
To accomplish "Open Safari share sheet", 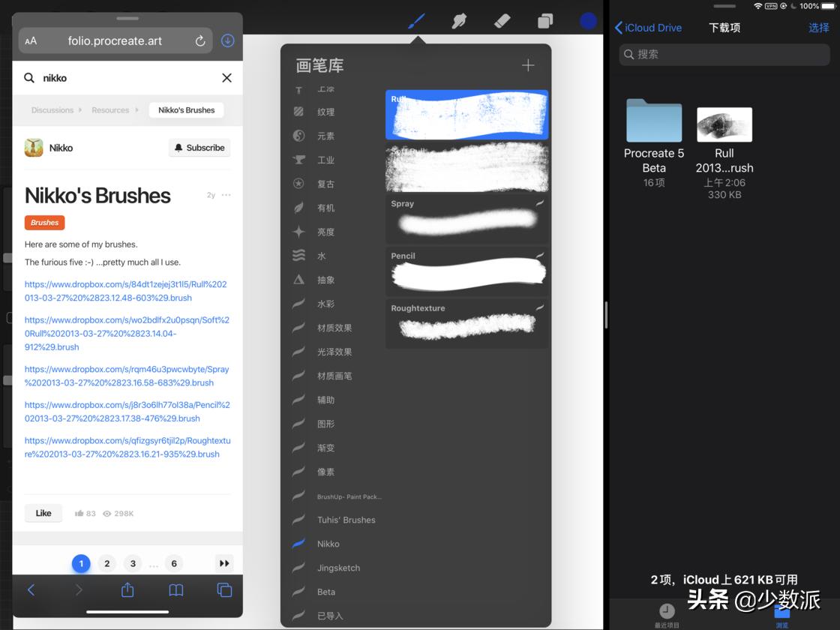I will pos(127,589).
